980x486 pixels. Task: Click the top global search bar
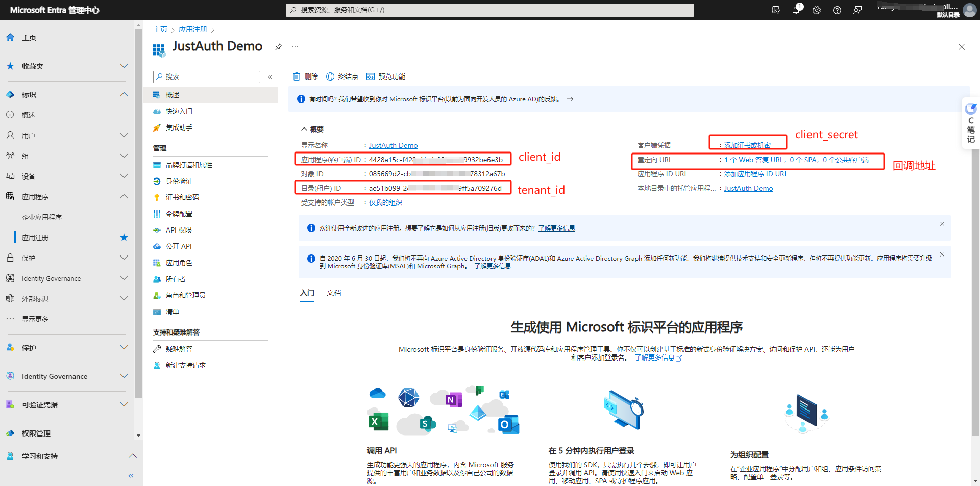coord(489,10)
